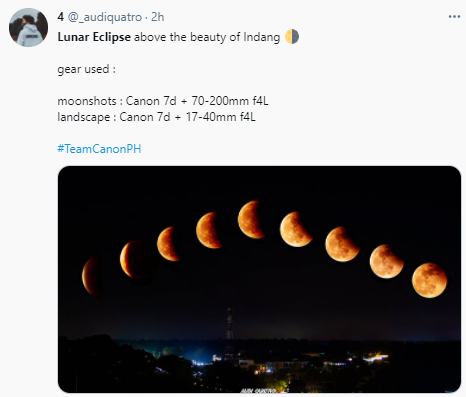
Task: Open the tweet's three-dot more options menu
Action: (x=454, y=17)
